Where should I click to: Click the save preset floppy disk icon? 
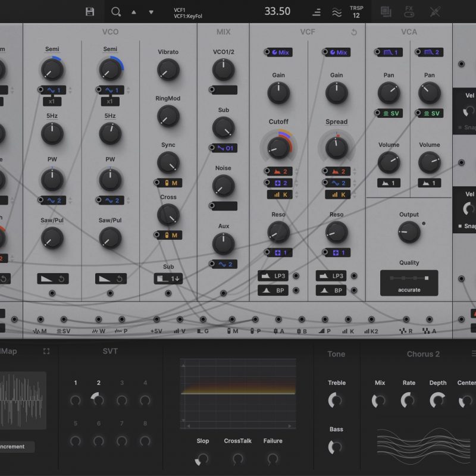pyautogui.click(x=90, y=11)
